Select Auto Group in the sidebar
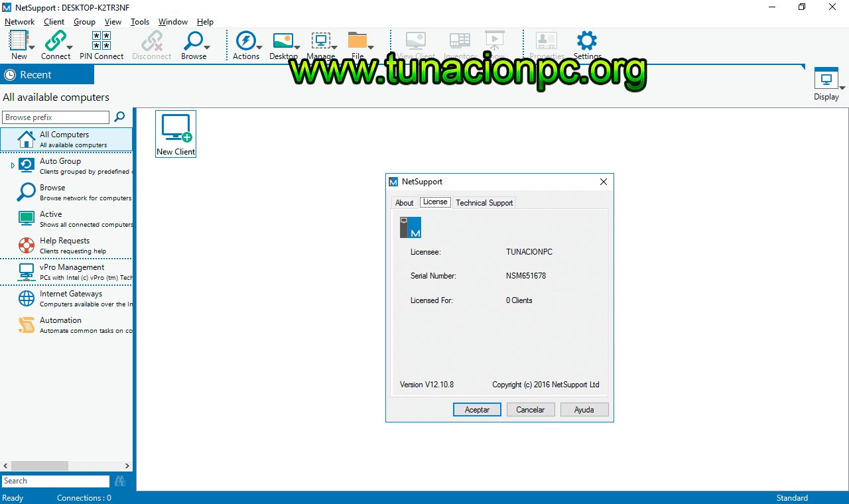This screenshot has width=849, height=504. click(66, 166)
